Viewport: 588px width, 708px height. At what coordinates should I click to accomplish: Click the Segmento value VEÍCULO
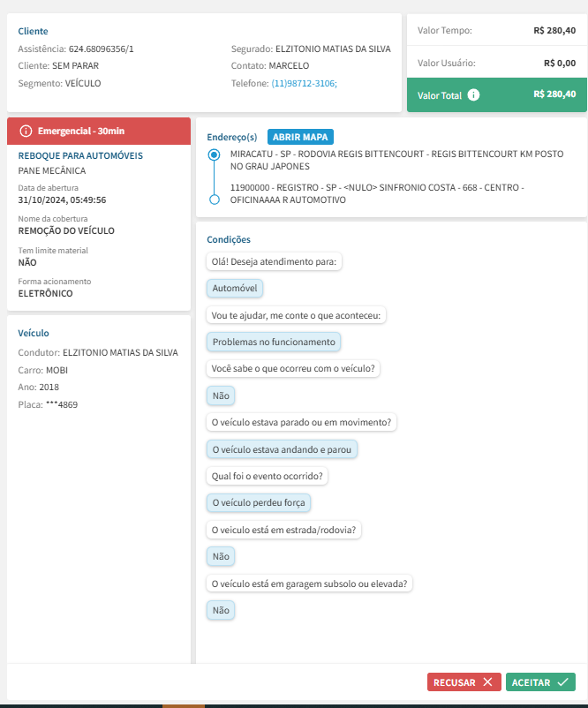coord(83,83)
